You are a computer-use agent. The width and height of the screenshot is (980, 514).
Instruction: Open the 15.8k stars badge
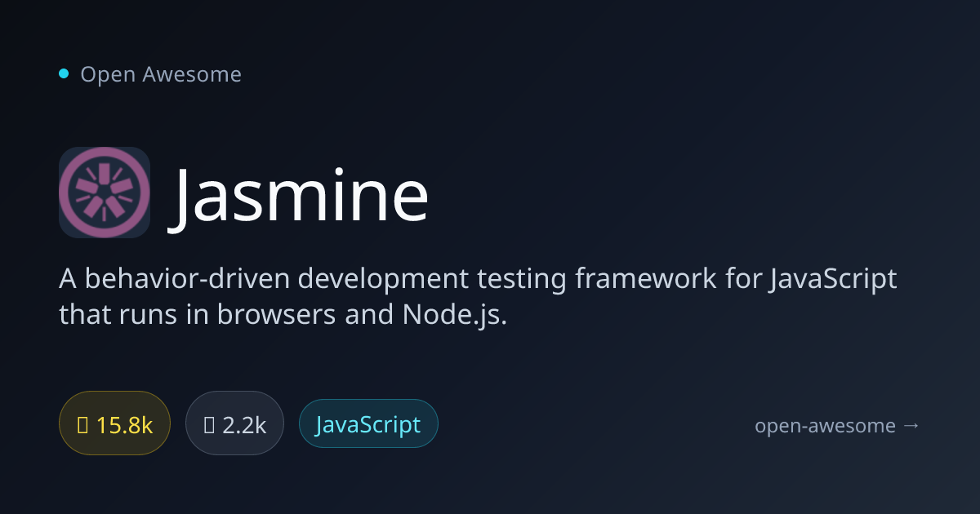[x=114, y=423]
